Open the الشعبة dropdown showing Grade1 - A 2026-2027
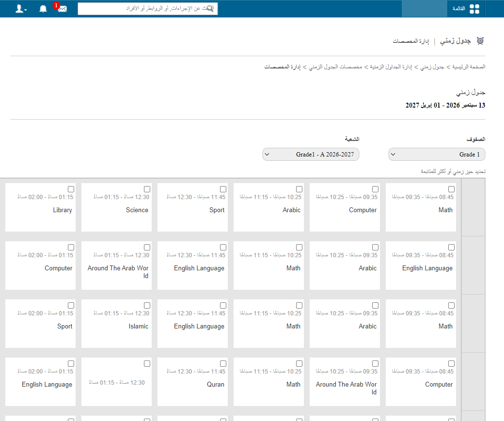The height and width of the screenshot is (421, 504). tap(311, 154)
